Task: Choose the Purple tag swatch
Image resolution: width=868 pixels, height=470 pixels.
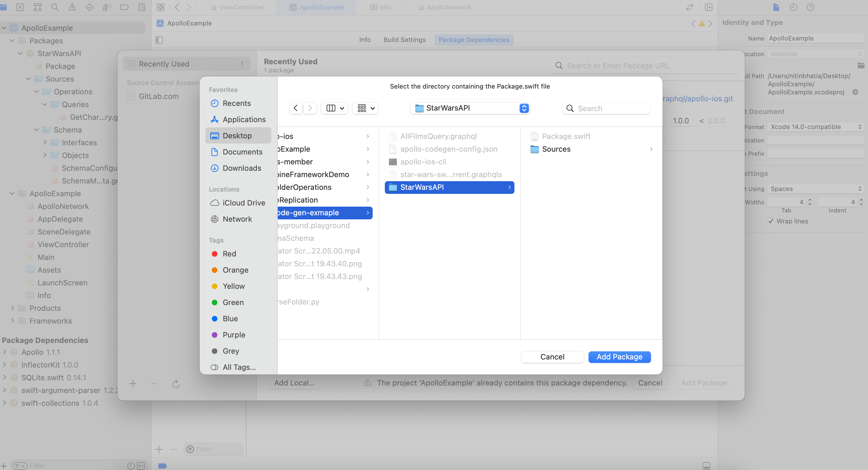Action: tap(215, 335)
